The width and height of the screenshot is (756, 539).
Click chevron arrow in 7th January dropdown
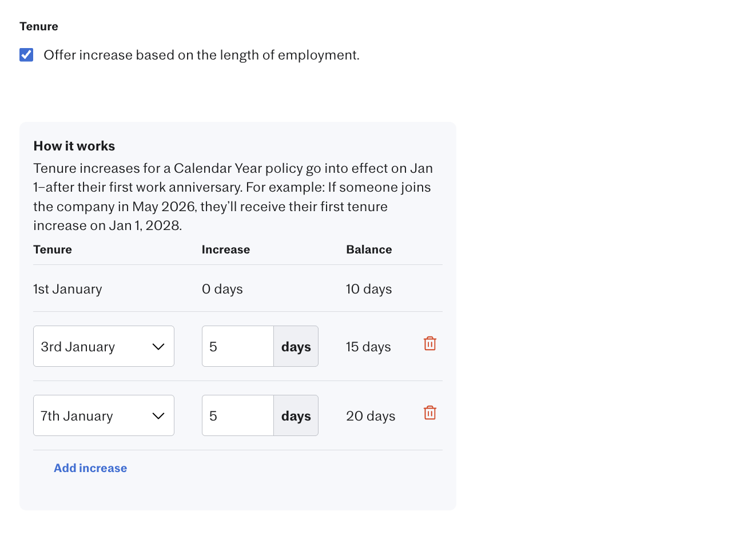coord(158,416)
